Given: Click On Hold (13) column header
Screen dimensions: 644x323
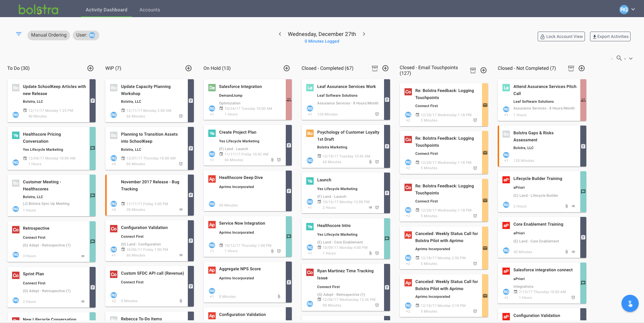Looking at the screenshot, I should click(x=217, y=68).
